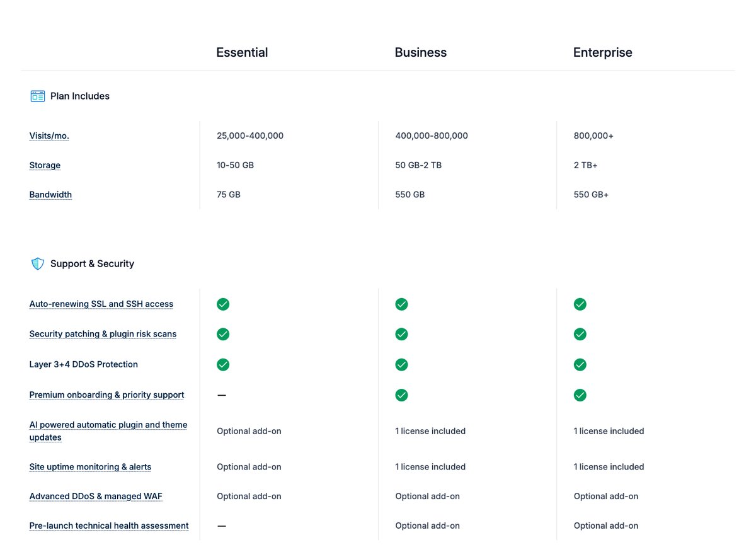This screenshot has width=756, height=547.
Task: Click the 25,000-400,000 visits value
Action: (250, 135)
